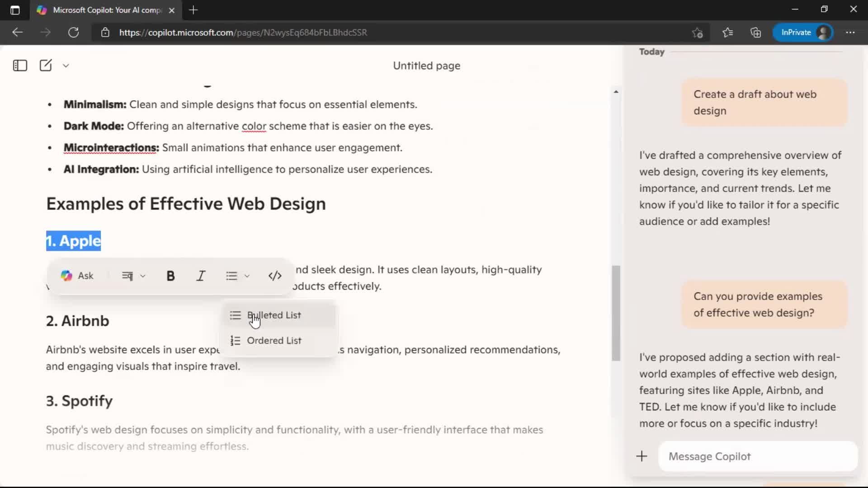Image resolution: width=868 pixels, height=488 pixels.
Task: Click the Dark Mode bullet text
Action: tap(248, 126)
